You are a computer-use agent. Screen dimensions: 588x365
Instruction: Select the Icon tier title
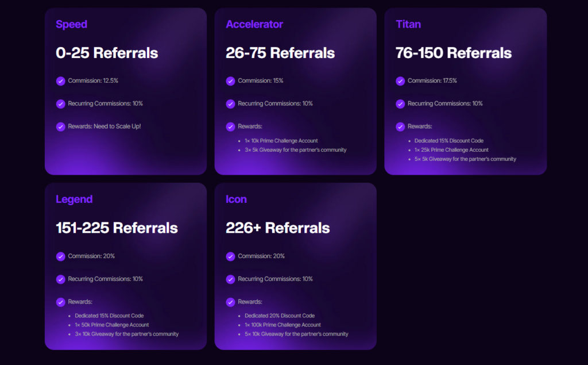(236, 199)
